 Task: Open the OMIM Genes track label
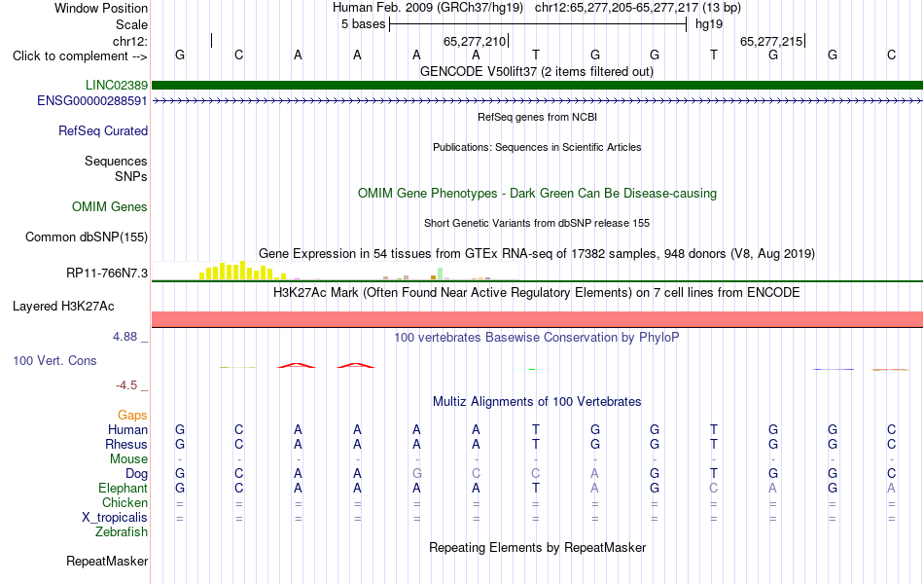(110, 206)
